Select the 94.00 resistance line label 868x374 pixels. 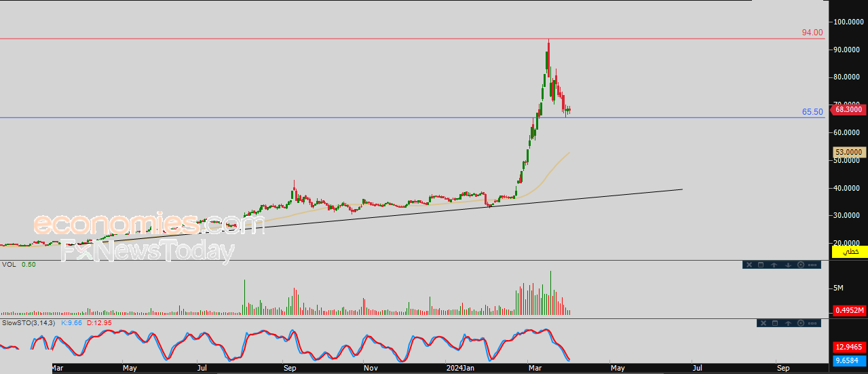(x=812, y=33)
